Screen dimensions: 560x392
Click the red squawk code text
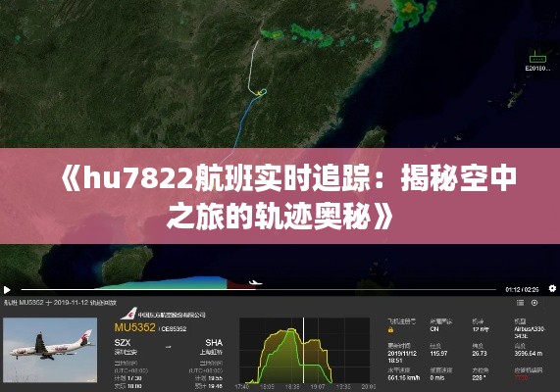(x=521, y=377)
